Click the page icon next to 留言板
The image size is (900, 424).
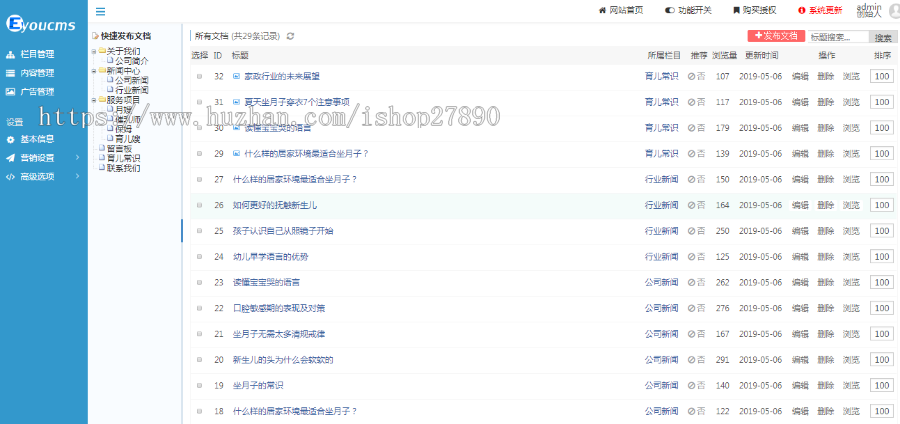pyautogui.click(x=103, y=148)
